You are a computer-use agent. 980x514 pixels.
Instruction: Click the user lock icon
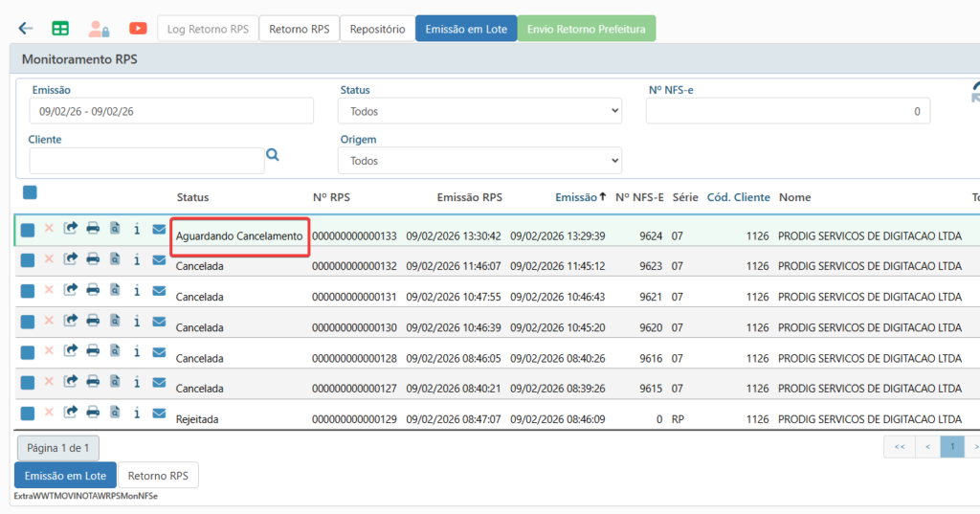tap(99, 29)
